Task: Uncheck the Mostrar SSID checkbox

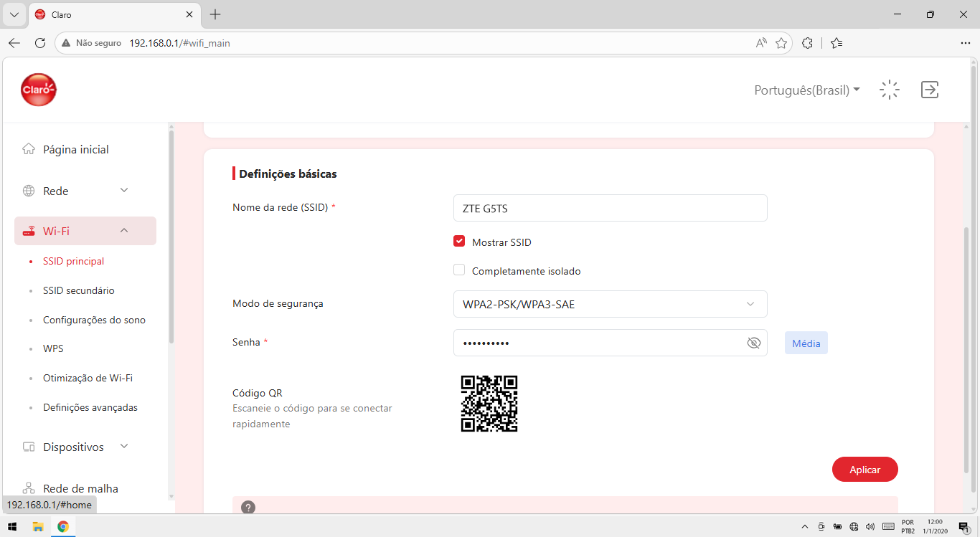Action: click(x=459, y=242)
